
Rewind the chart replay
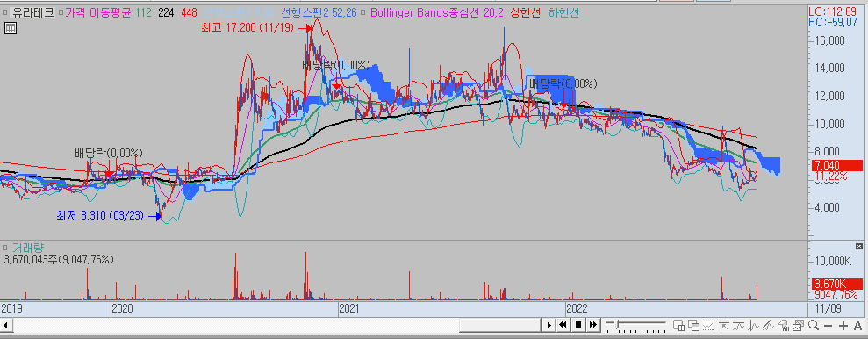[x=563, y=325]
